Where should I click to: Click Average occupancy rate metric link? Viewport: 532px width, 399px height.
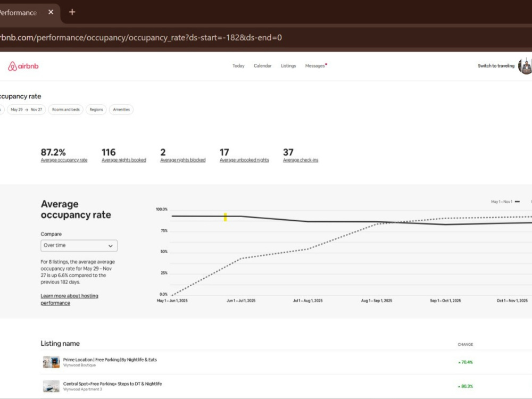click(64, 160)
